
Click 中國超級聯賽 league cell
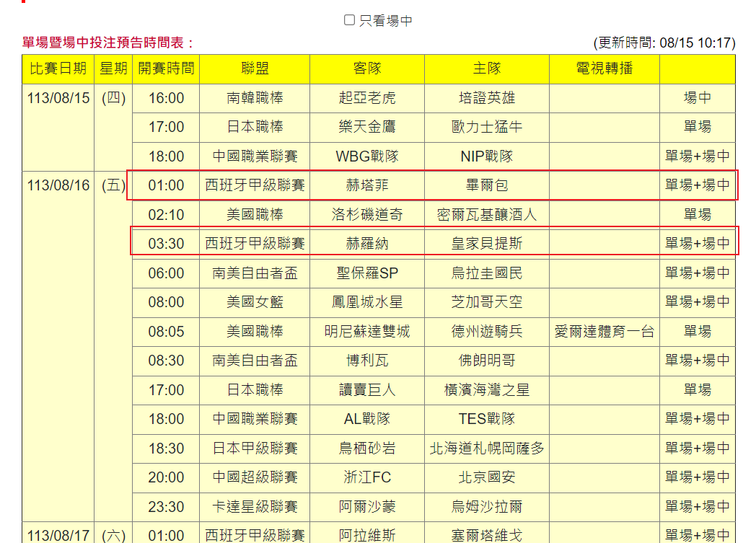[255, 477]
